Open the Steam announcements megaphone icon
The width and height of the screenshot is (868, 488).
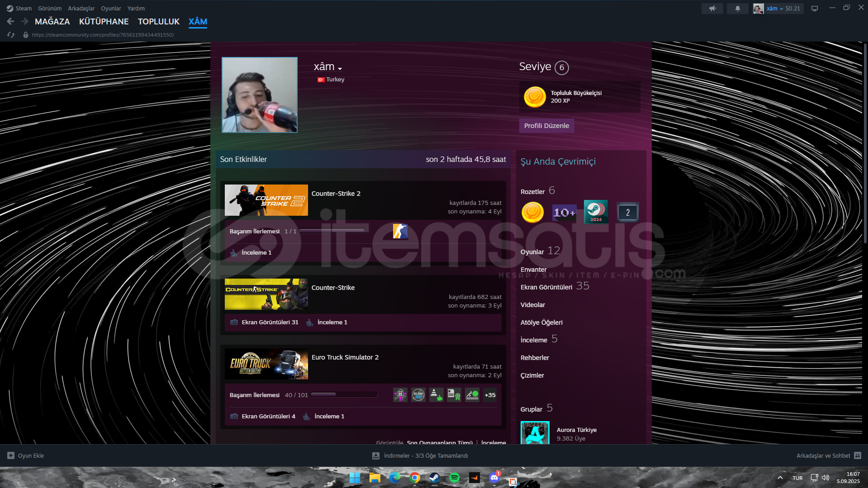(712, 9)
